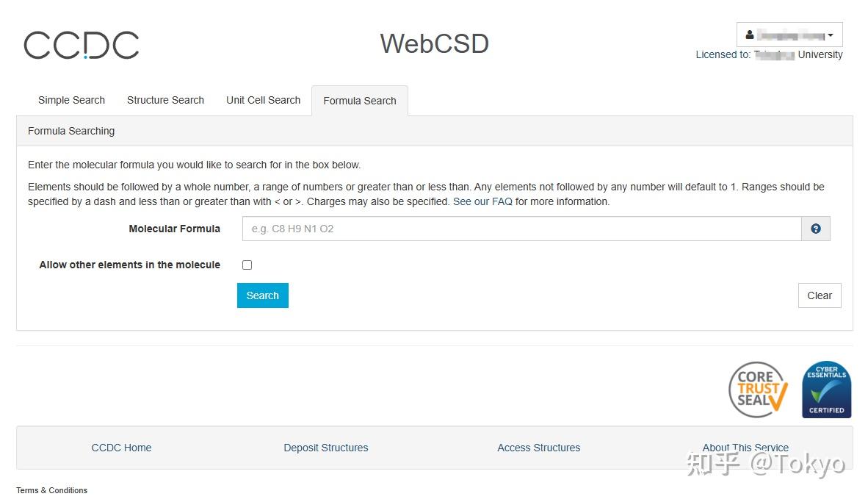Open the Structure Search tab
The width and height of the screenshot is (868, 502).
(x=165, y=101)
